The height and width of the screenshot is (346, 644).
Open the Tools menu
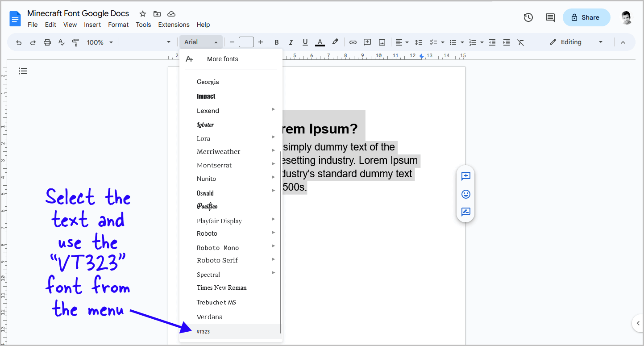tap(143, 25)
